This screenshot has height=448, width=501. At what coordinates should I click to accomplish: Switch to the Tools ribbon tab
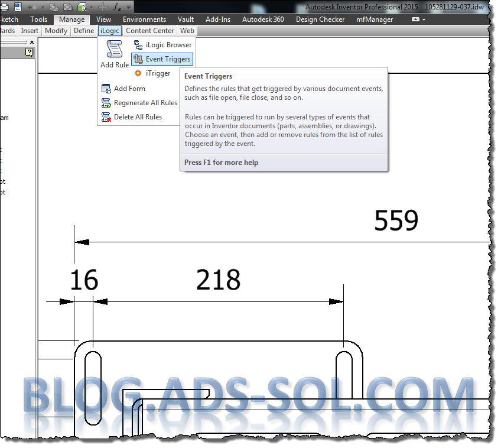[38, 20]
